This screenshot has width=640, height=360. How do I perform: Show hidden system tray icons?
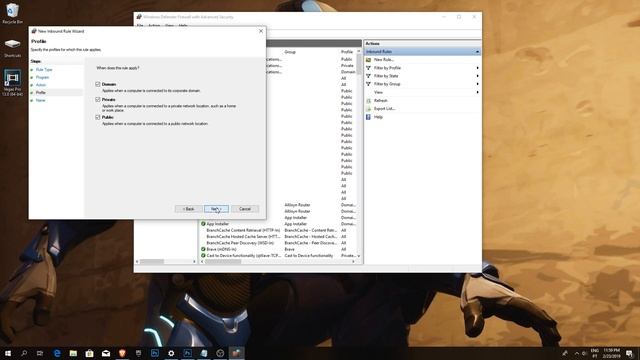577,353
